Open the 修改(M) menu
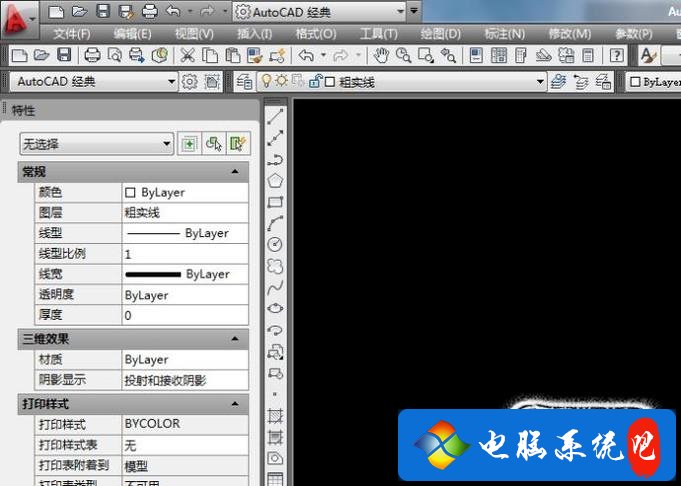Screen dimensions: 681x486 [570, 34]
